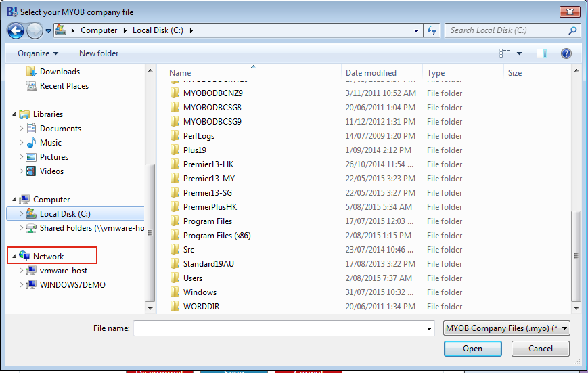Open the address bar history dropdown
The width and height of the screenshot is (588, 373).
pyautogui.click(x=416, y=30)
